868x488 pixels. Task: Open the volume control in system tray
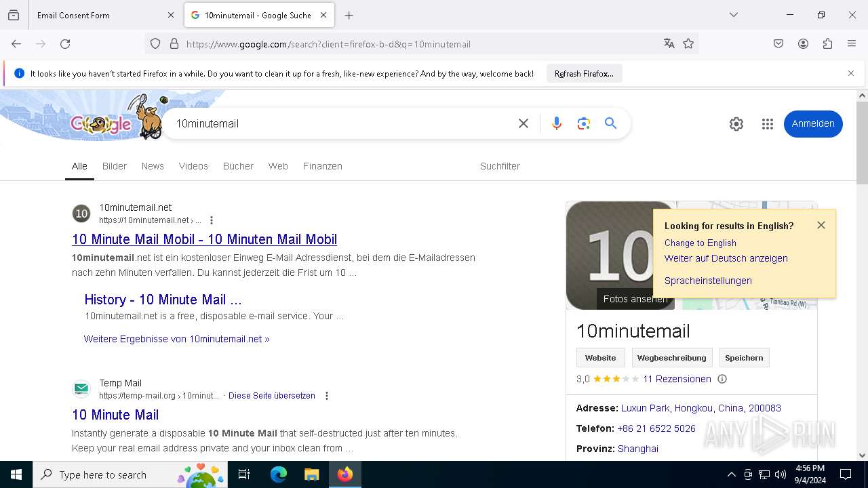coord(781,474)
